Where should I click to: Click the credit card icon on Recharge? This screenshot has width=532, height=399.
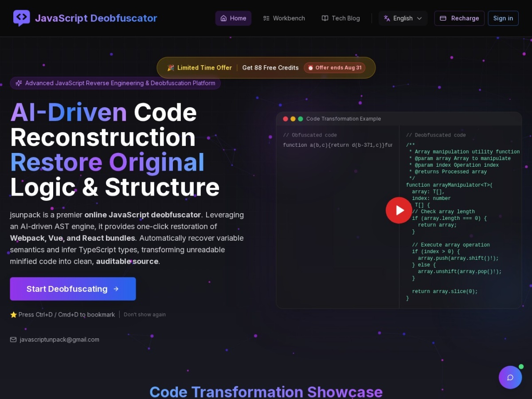click(443, 18)
